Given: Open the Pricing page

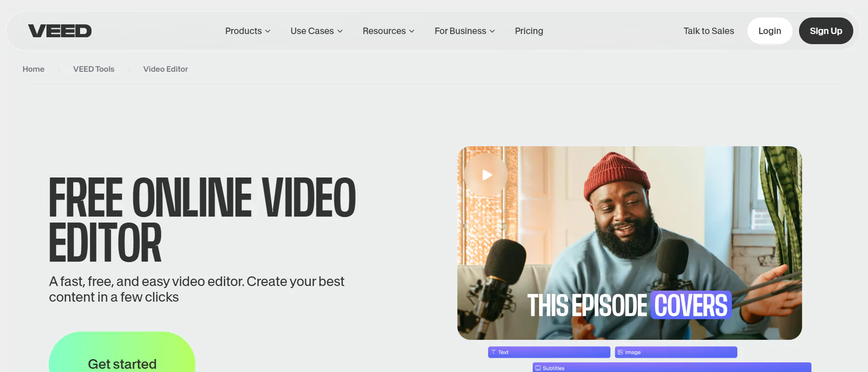Looking at the screenshot, I should pos(529,31).
